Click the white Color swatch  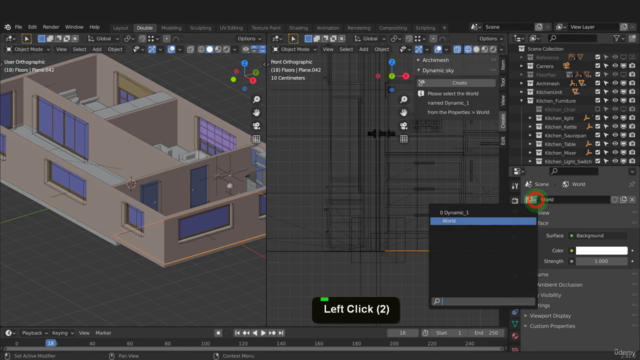point(601,251)
